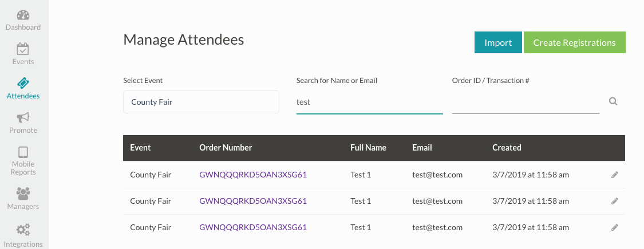Image resolution: width=644 pixels, height=249 pixels.
Task: Click the Import button
Action: click(498, 43)
